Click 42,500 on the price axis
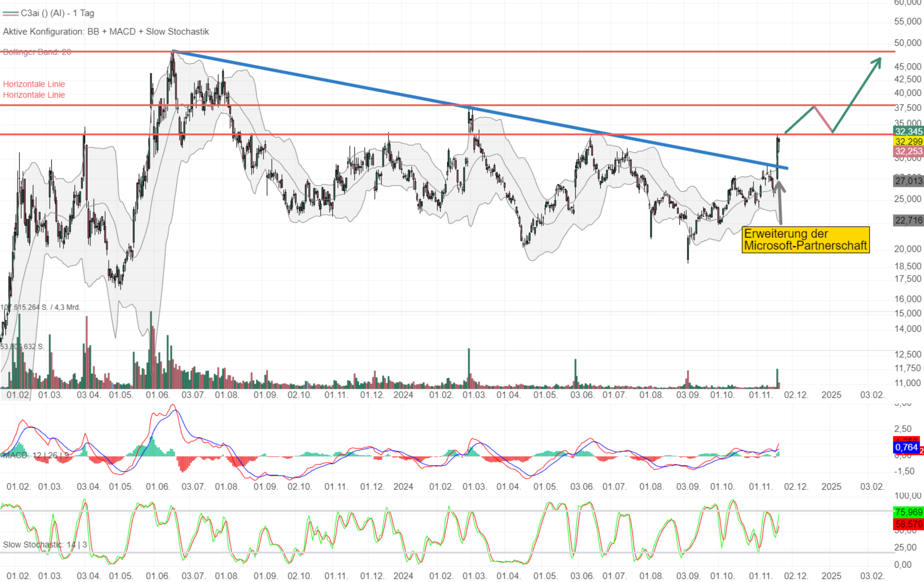Screen dimensions: 924x582 click(x=908, y=79)
